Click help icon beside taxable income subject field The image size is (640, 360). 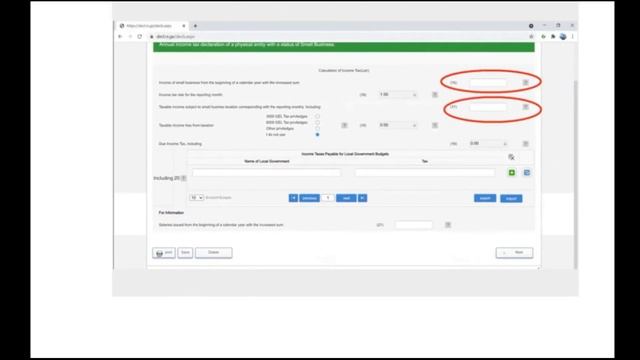coord(526,107)
